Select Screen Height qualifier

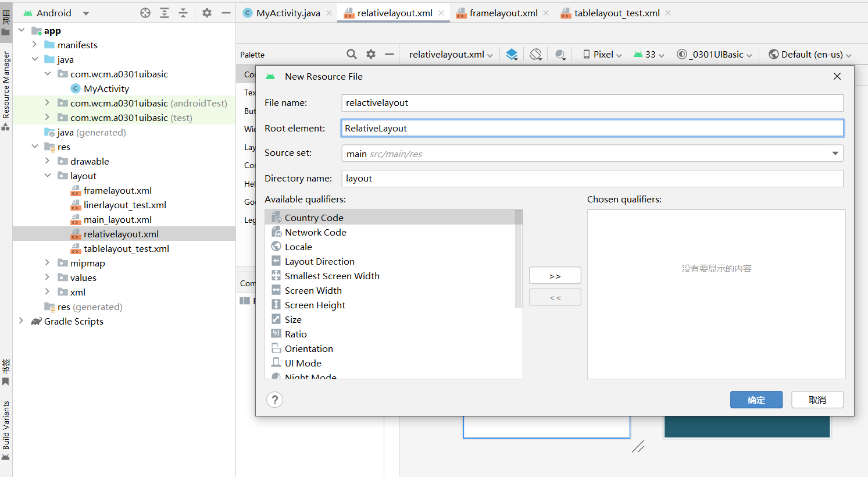tap(390, 305)
